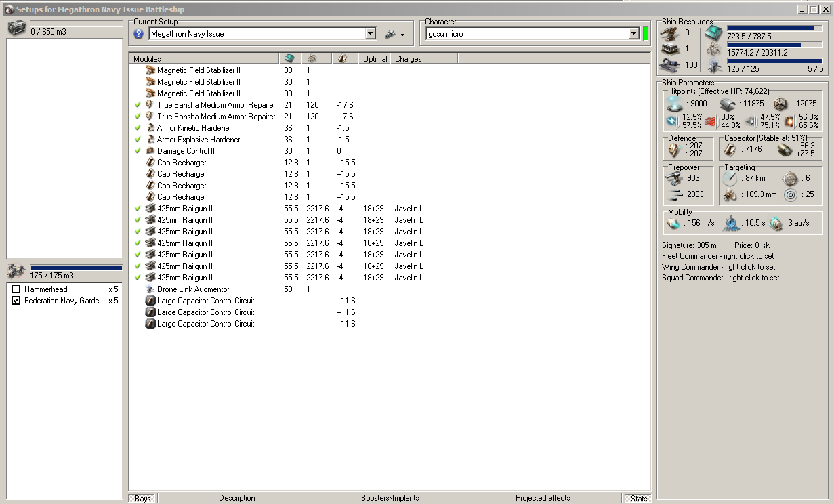Sort by the CPU icon column header
Screen dimensions: 834x504
[x=289, y=59]
